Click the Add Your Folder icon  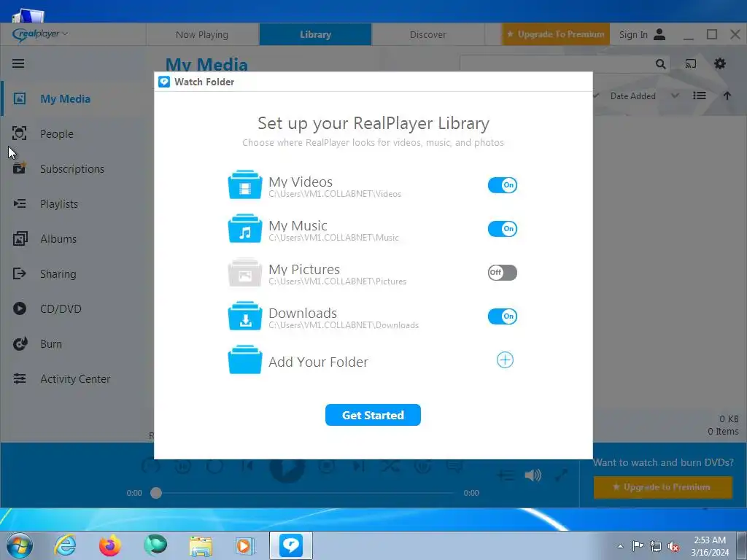[245, 360]
